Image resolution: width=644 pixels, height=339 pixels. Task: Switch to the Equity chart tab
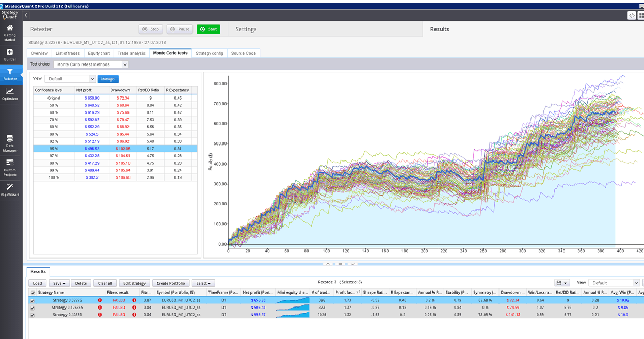pos(99,53)
